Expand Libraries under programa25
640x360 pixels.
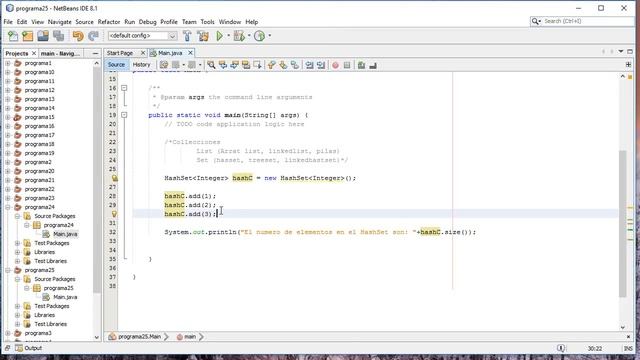click(x=18, y=315)
